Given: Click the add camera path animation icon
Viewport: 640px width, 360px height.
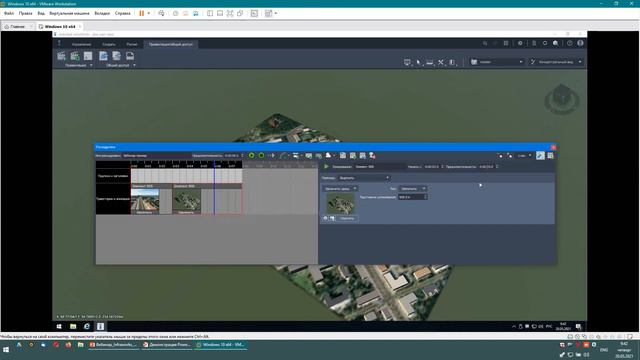Looking at the screenshot, I should [272, 156].
